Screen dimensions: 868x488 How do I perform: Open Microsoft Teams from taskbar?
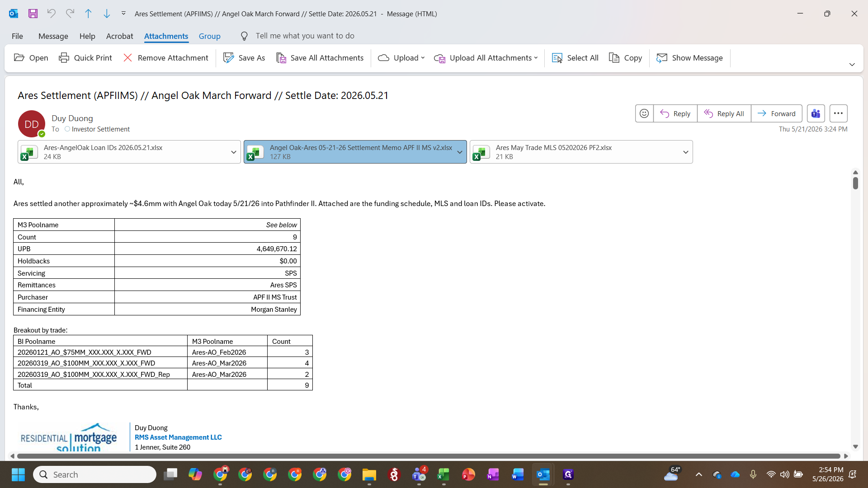pyautogui.click(x=419, y=474)
